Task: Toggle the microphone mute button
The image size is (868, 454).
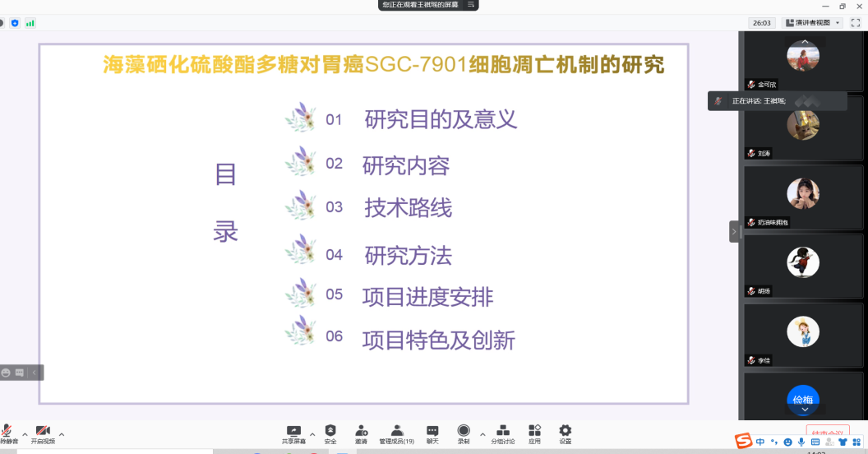Action: 7,432
